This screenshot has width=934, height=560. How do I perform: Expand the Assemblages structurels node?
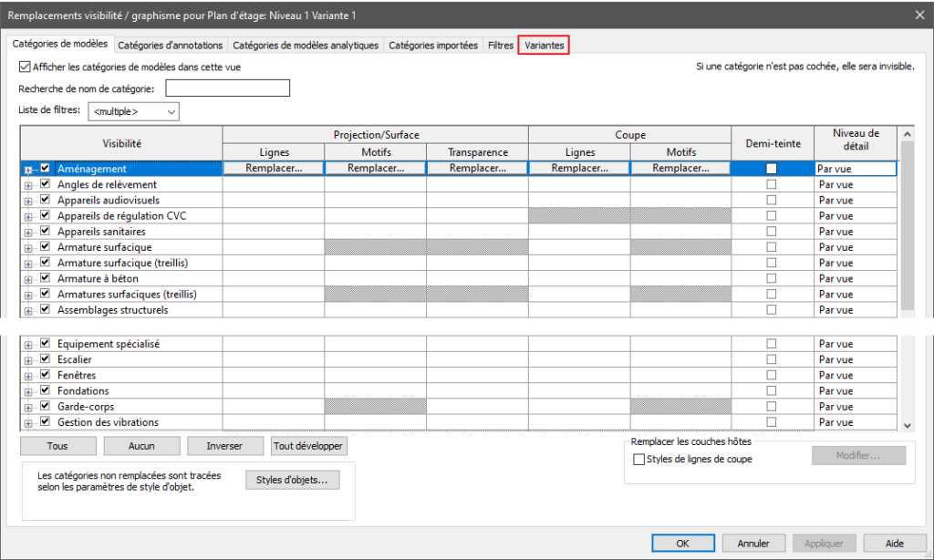28,311
